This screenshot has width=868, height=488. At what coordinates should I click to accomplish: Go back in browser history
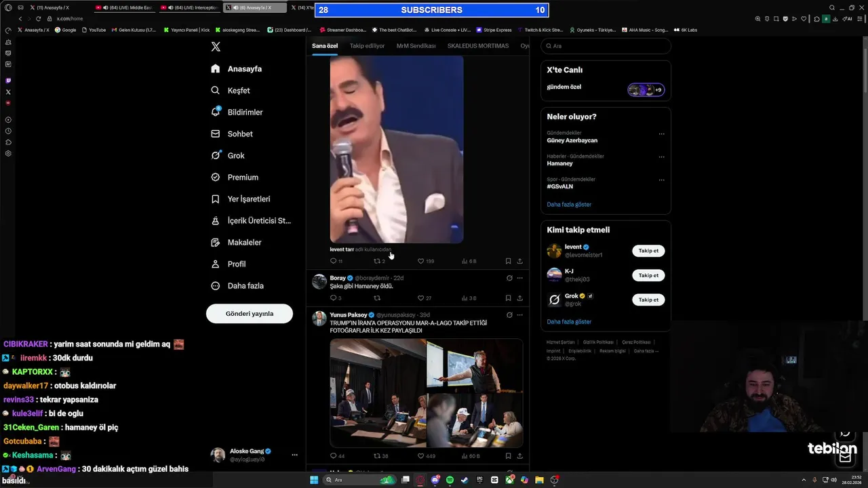coord(20,18)
